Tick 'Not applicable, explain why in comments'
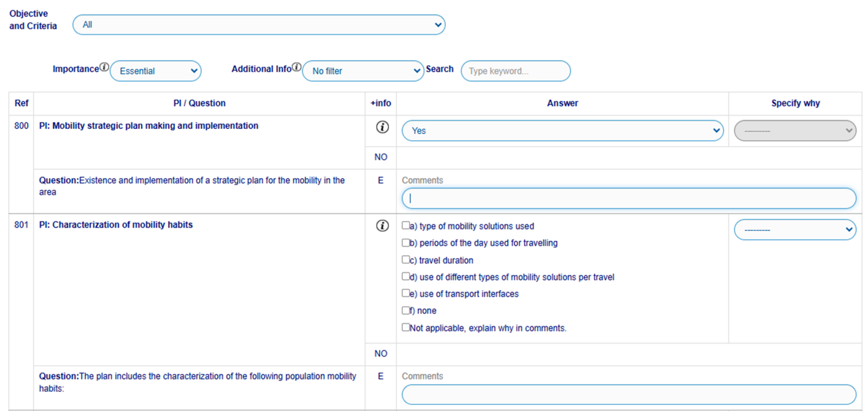868x417 pixels. click(406, 327)
